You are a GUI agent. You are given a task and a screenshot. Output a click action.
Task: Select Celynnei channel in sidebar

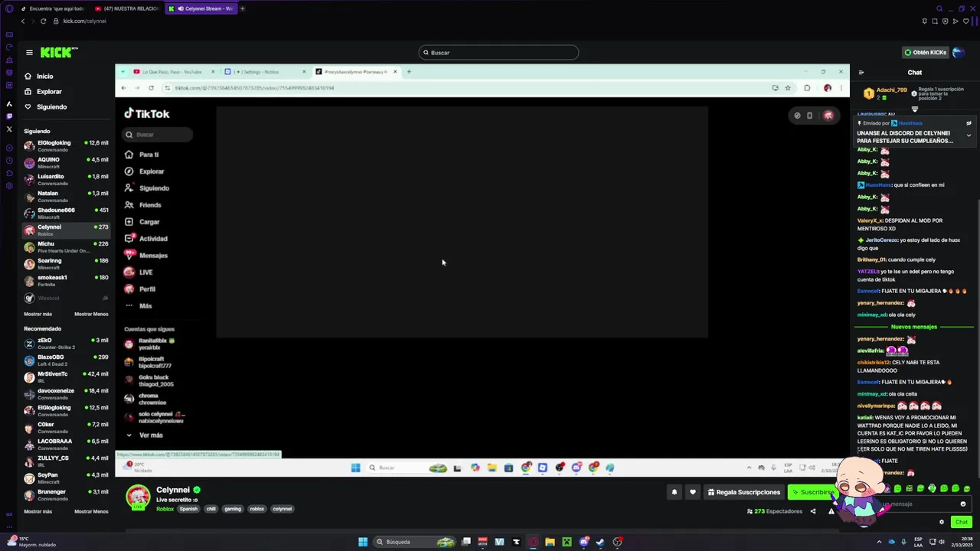coord(66,230)
